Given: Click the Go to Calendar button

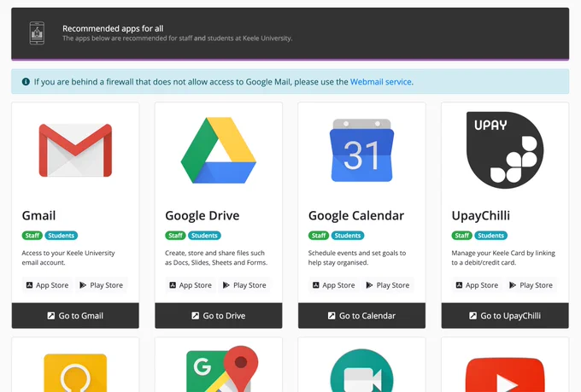Looking at the screenshot, I should [x=361, y=316].
